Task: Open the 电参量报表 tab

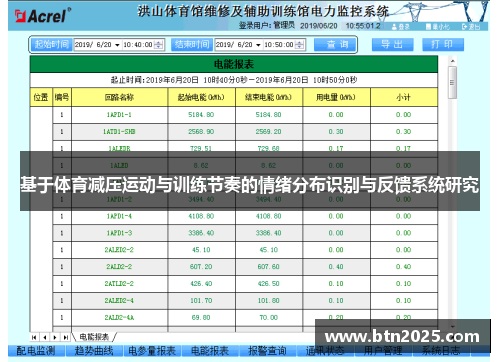Action: [x=152, y=351]
